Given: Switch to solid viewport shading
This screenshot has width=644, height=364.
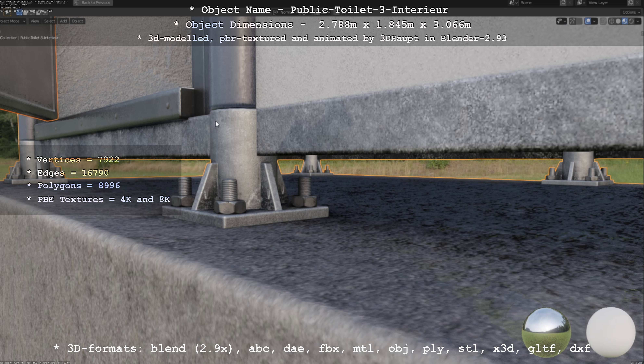Looking at the screenshot, I should click(x=618, y=21).
